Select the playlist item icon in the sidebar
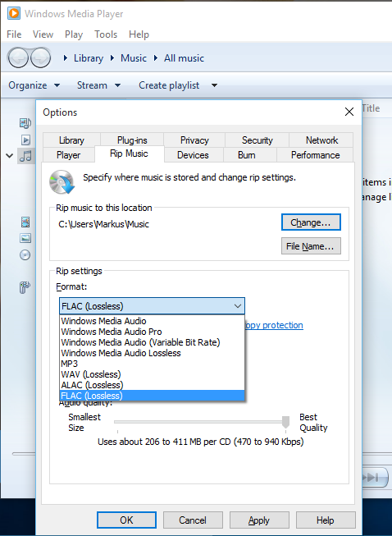 25,140
